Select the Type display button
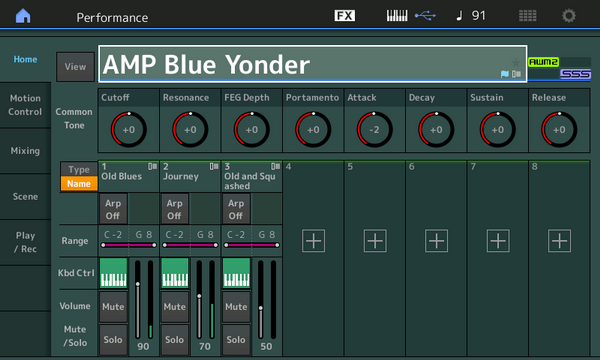Viewport: 600px width, 360px height. click(79, 169)
